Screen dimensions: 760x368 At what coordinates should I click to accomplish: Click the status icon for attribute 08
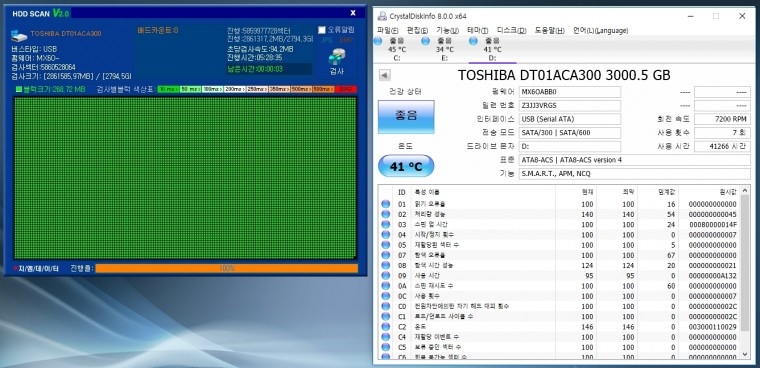coord(386,265)
